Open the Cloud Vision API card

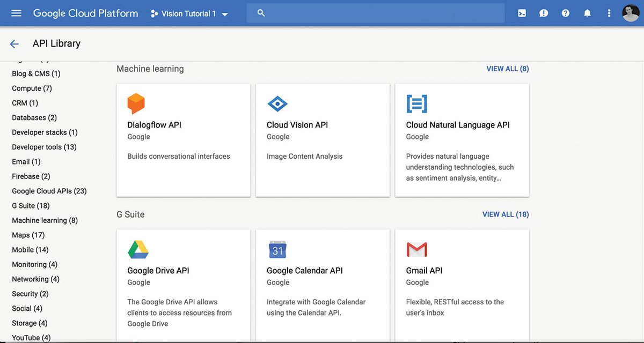pyautogui.click(x=323, y=139)
